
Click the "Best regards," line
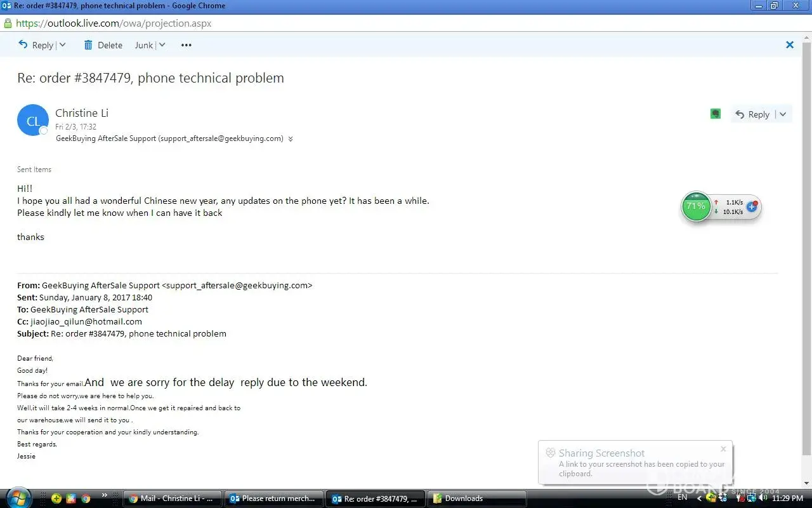[37, 444]
